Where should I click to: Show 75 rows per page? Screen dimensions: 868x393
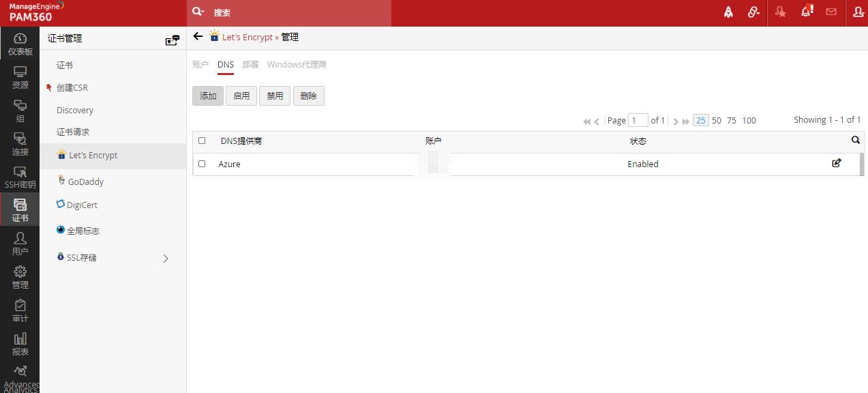click(732, 121)
